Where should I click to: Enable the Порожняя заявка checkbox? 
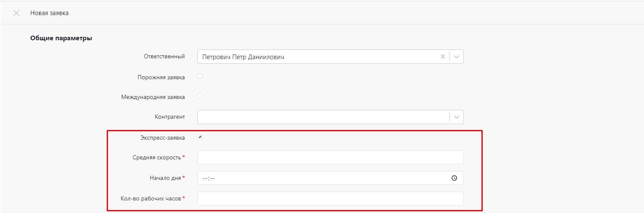[x=200, y=76]
